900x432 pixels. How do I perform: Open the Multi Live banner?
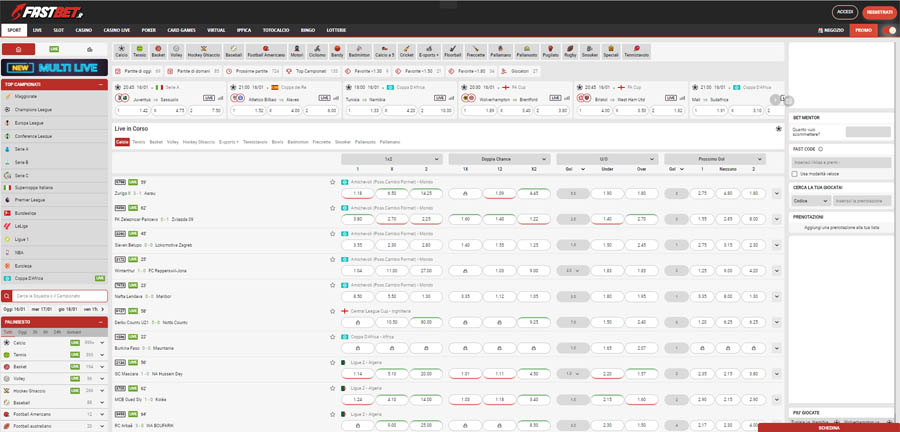pyautogui.click(x=54, y=68)
